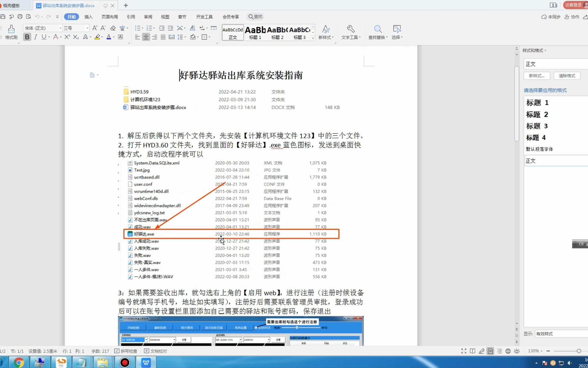Click the Character Border icon (boxed A)
Screen dimensions: 588x368
[120, 37]
